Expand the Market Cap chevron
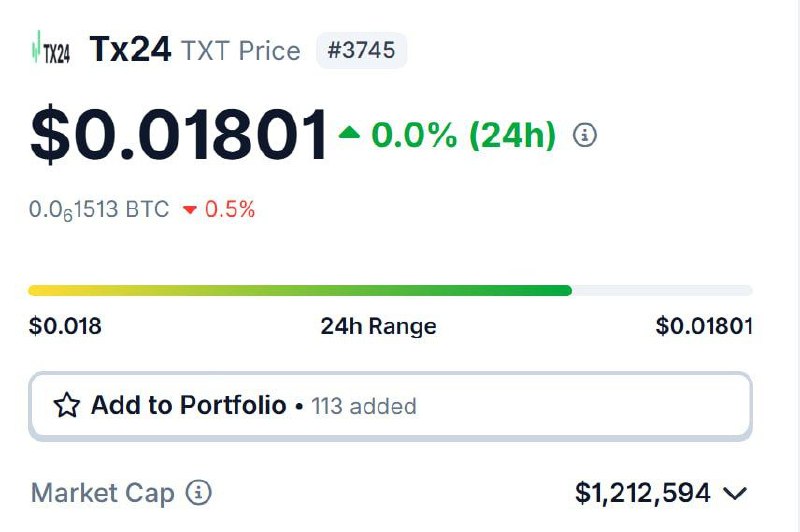This screenshot has height=532, width=800. pos(735,493)
